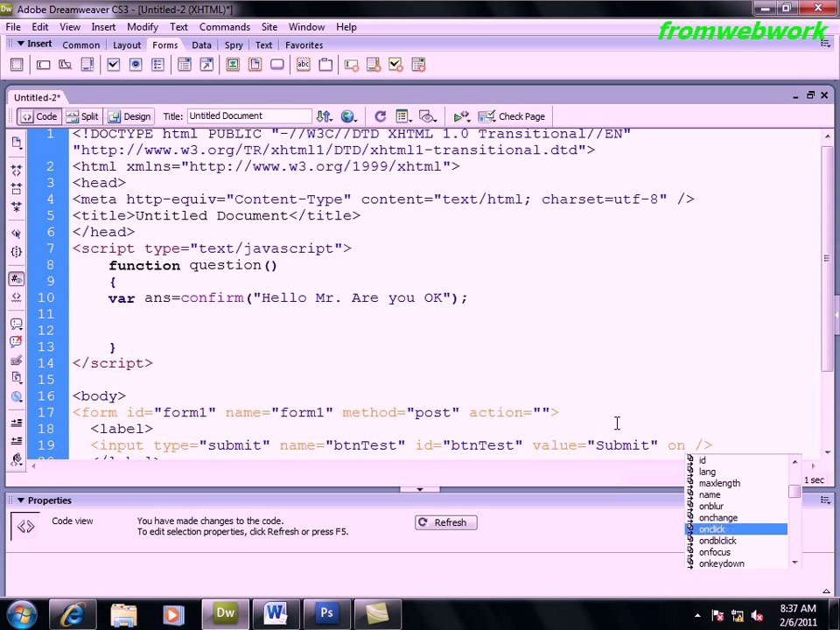Outdent the code with Outdent Code icon
Image resolution: width=840 pixels, height=630 pixels.
tap(16, 441)
